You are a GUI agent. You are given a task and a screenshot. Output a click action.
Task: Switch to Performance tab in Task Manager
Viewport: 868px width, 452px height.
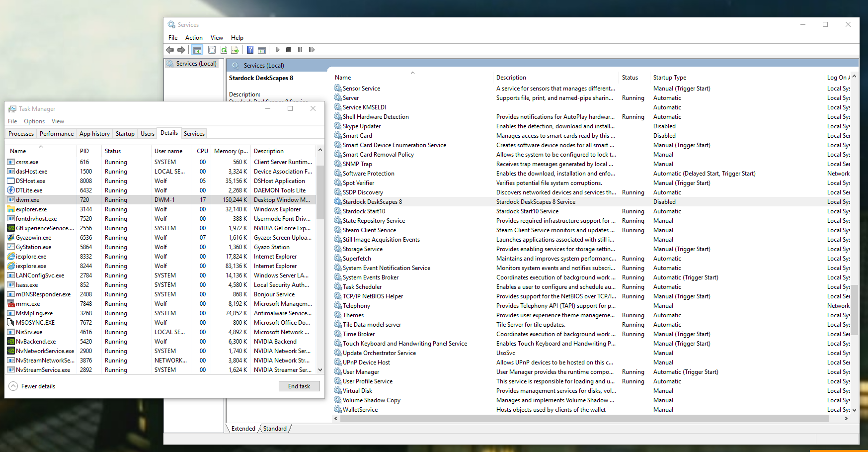(57, 134)
